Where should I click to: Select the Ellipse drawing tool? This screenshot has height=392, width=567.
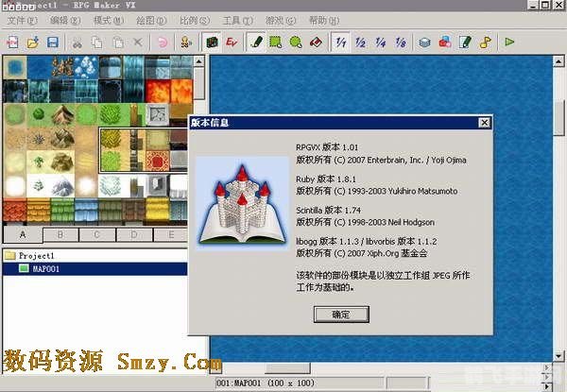pyautogui.click(x=296, y=43)
